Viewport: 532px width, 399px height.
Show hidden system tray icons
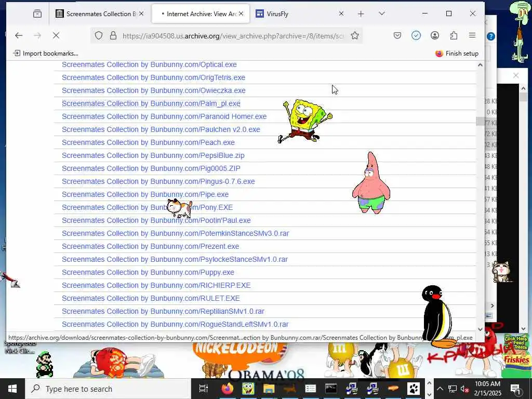(x=440, y=389)
